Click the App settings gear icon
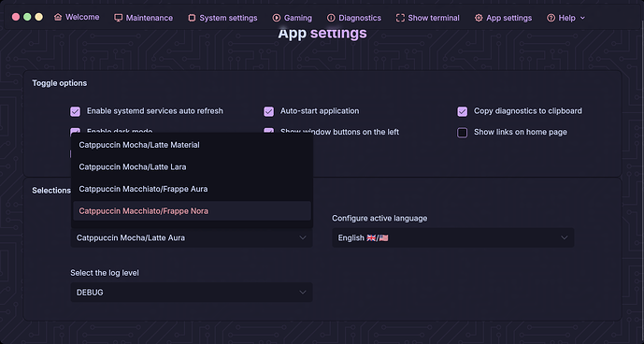The height and width of the screenshot is (344, 644). (x=479, y=18)
